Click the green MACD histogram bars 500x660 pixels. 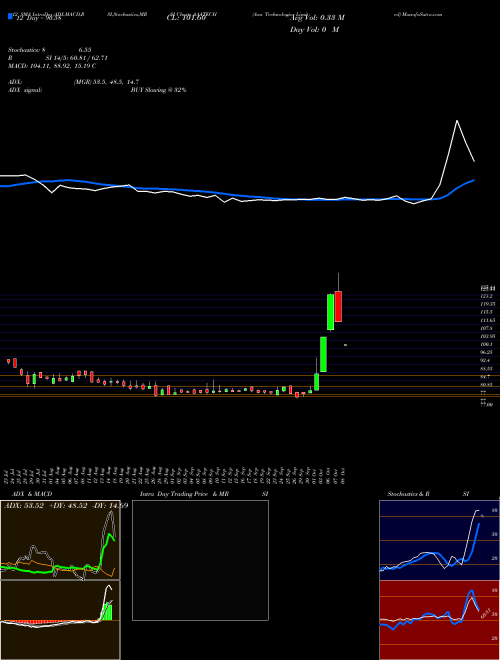(x=108, y=612)
